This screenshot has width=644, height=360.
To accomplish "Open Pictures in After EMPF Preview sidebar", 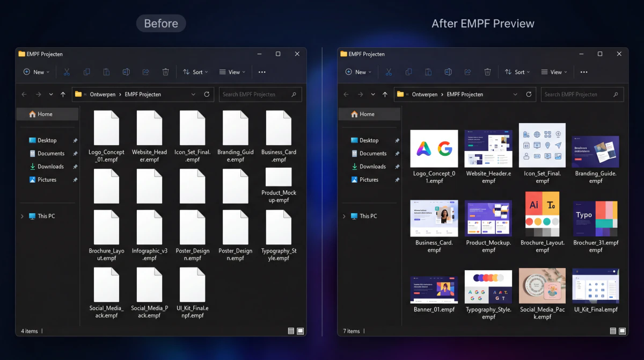I will click(x=369, y=180).
